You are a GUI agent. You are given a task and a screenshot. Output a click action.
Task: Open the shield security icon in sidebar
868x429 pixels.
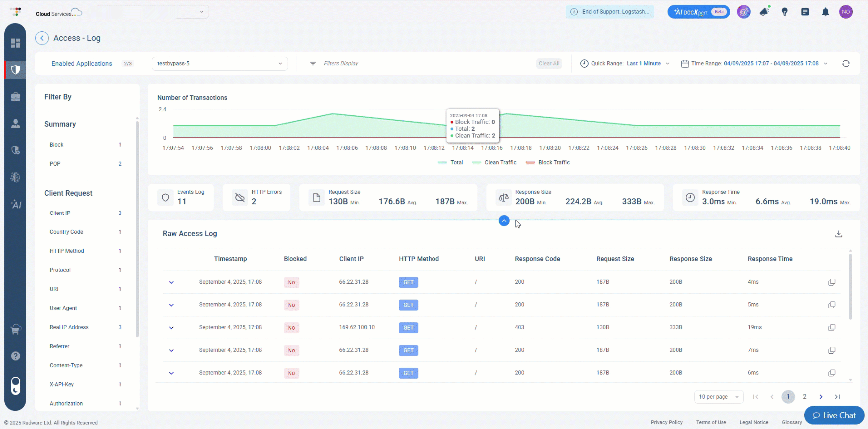point(15,70)
